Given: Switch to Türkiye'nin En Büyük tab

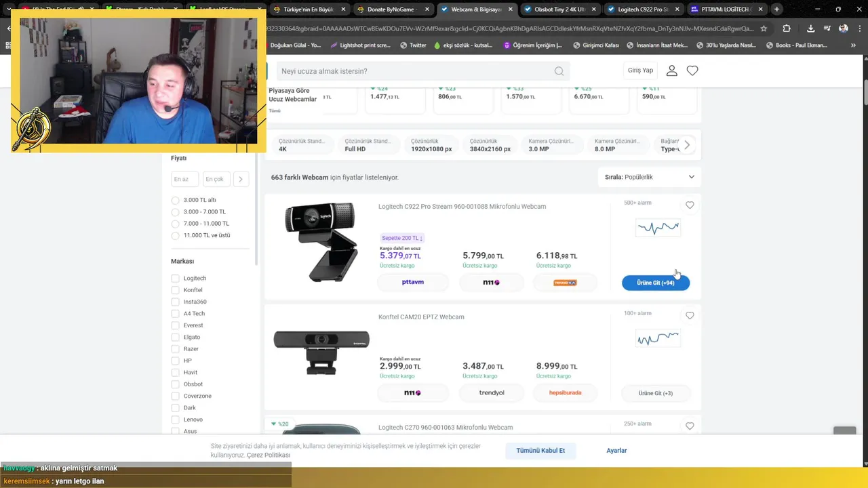Looking at the screenshot, I should coord(309,9).
